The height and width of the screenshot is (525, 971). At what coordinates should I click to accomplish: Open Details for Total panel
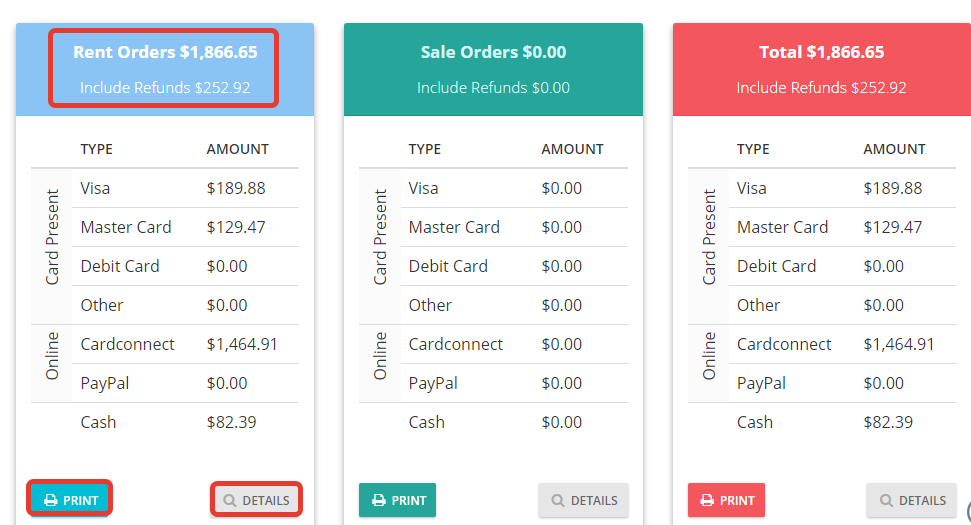pos(912,500)
